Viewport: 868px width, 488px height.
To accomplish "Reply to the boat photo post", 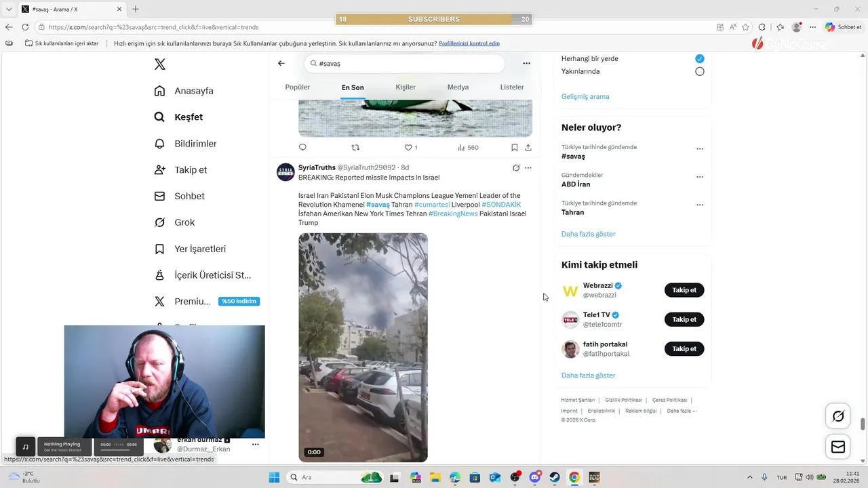I will [302, 147].
